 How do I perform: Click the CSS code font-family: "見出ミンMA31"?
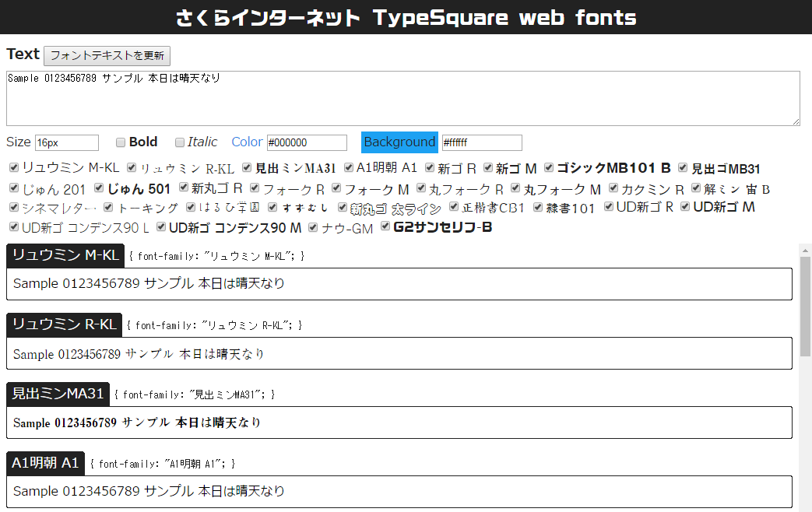195,395
